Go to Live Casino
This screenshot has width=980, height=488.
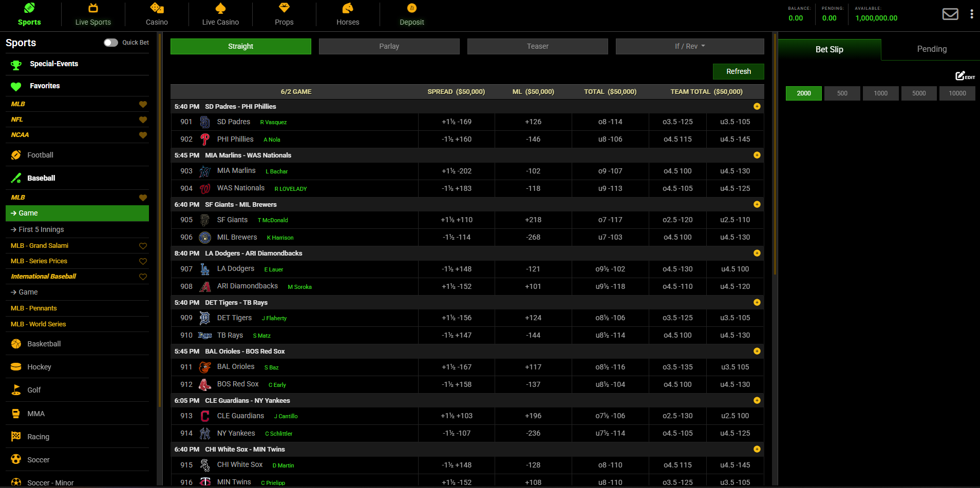[x=220, y=14]
